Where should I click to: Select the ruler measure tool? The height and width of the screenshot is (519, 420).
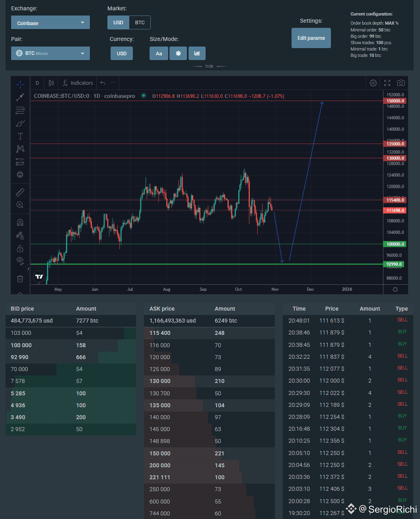(x=20, y=192)
